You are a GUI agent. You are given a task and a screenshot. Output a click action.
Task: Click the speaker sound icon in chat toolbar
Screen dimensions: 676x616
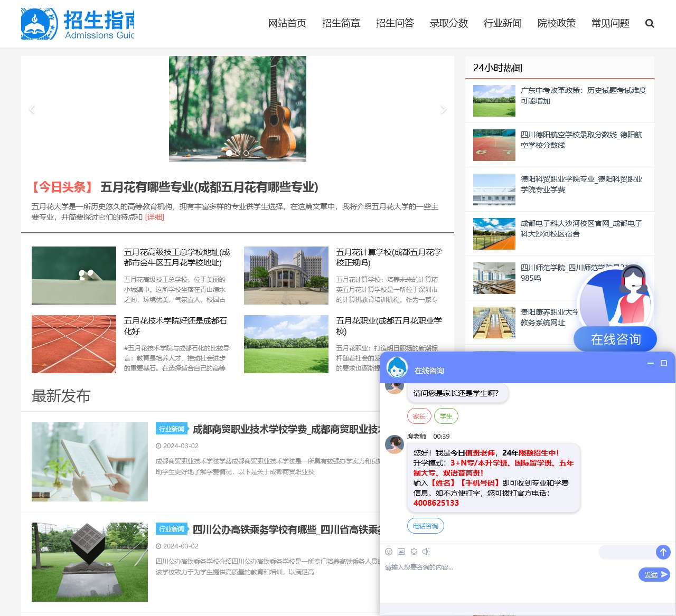(x=426, y=552)
